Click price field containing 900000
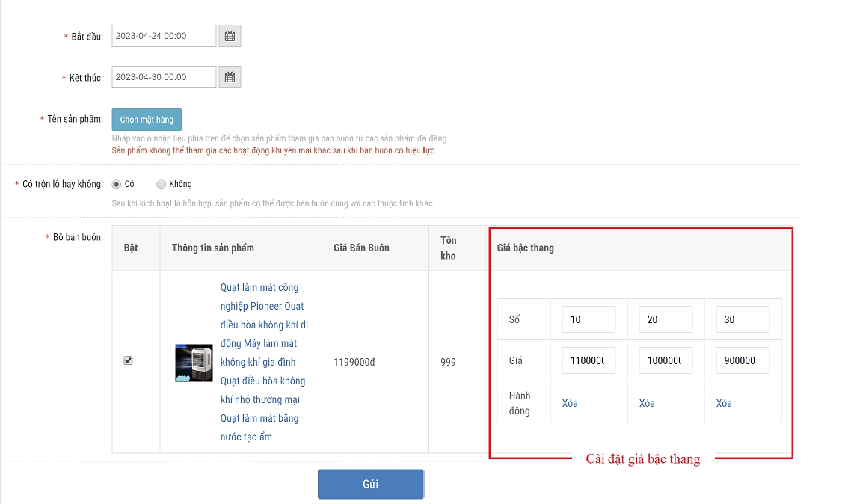Screen dimensions: 845x504 (743, 360)
